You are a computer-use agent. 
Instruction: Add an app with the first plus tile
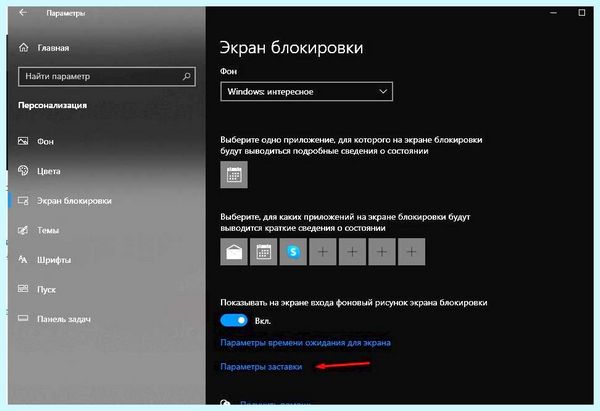323,252
